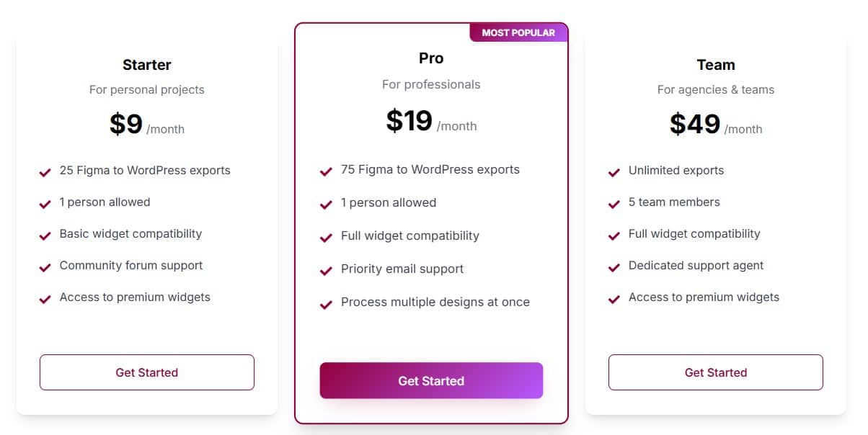Click the For agencies & teams subtitle
Screen dimensions: 868x435
pyautogui.click(x=715, y=89)
